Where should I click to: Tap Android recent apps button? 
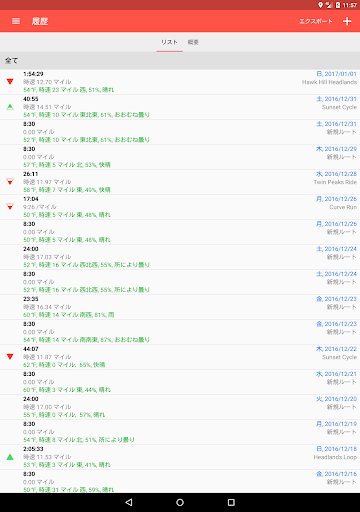(231, 502)
